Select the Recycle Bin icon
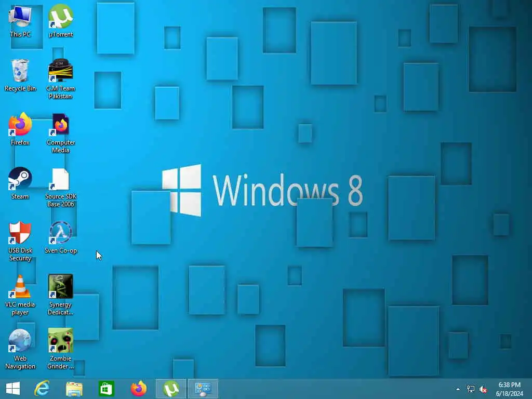Image resolution: width=532 pixels, height=399 pixels. [20, 75]
